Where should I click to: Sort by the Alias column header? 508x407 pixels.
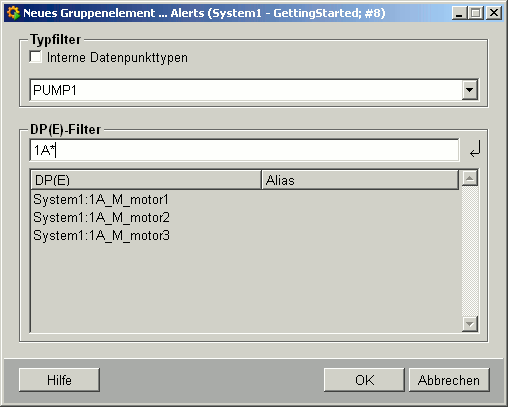360,180
